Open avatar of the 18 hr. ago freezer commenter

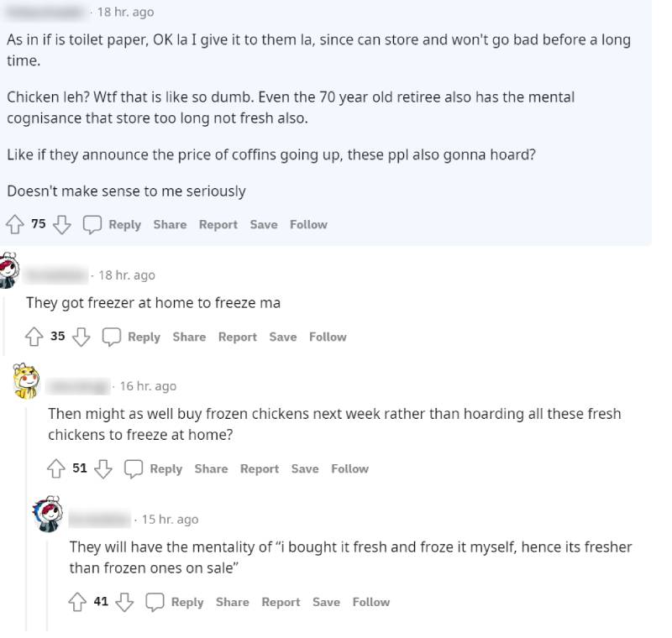point(10,270)
